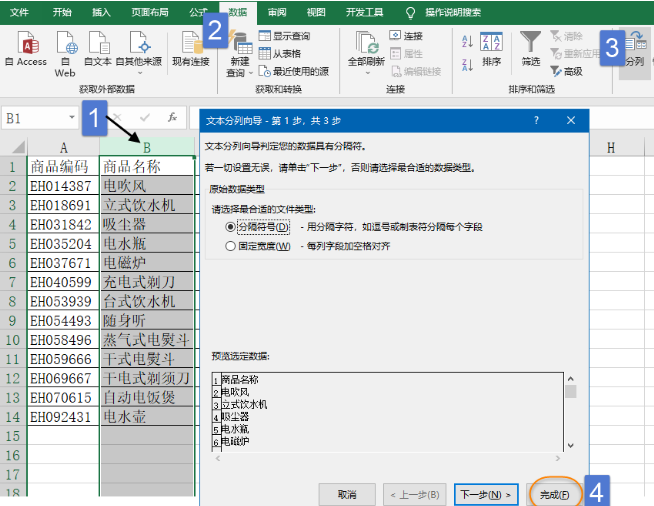Switch to the 开发工具 tab
This screenshot has width=654, height=506.
point(365,13)
